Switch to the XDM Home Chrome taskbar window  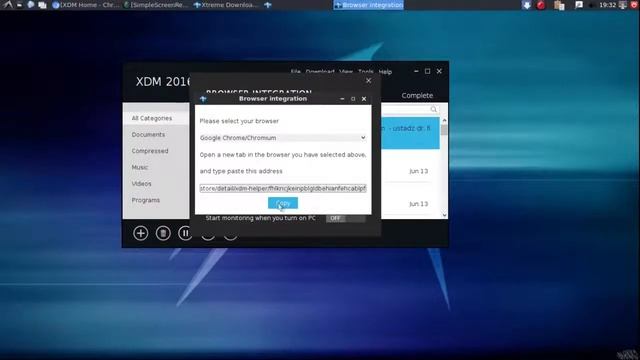[x=86, y=5]
